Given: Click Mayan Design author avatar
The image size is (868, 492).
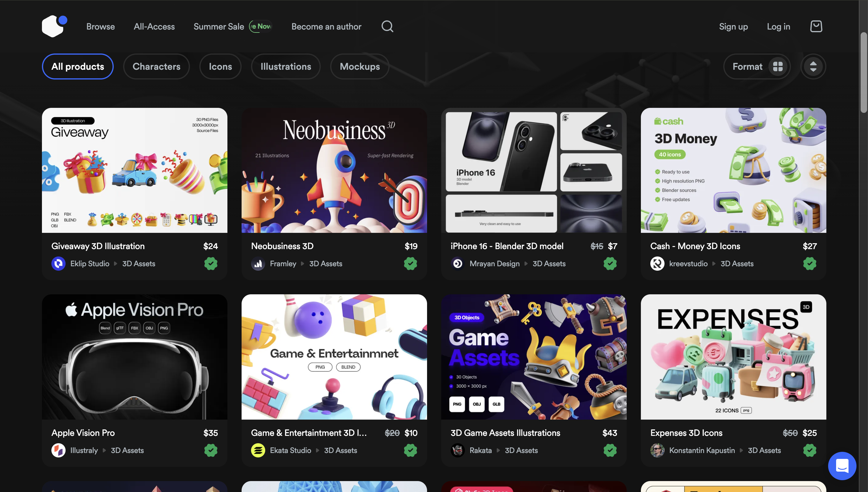Looking at the screenshot, I should coord(458,264).
